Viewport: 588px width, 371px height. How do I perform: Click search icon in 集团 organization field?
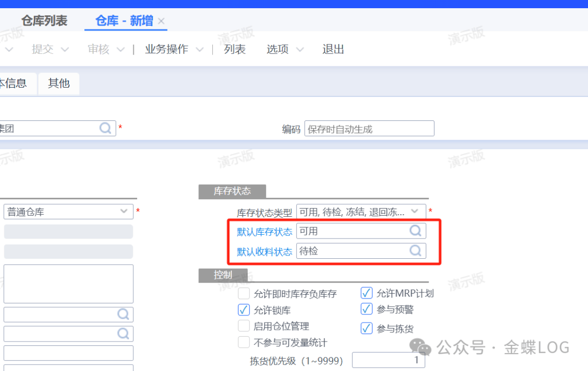106,128
